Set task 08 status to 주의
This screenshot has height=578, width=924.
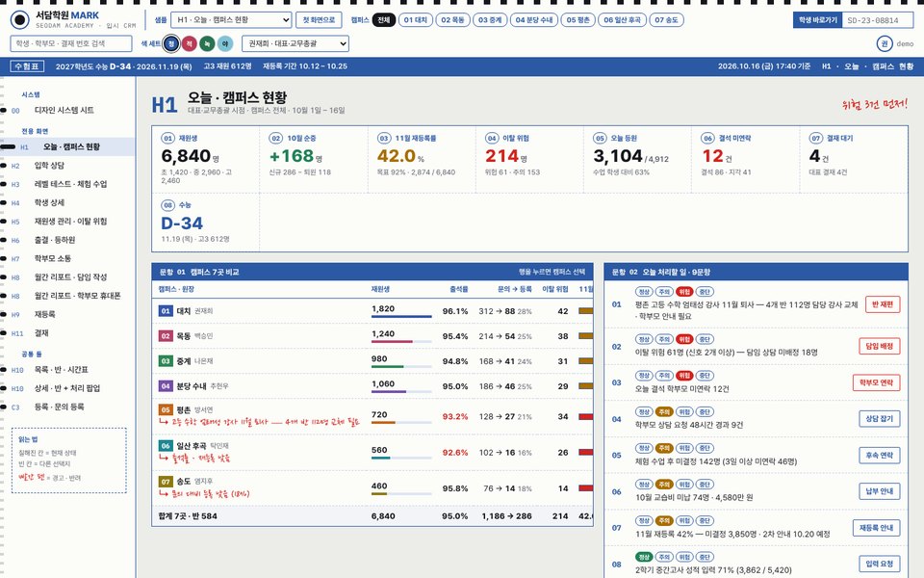(x=664, y=557)
